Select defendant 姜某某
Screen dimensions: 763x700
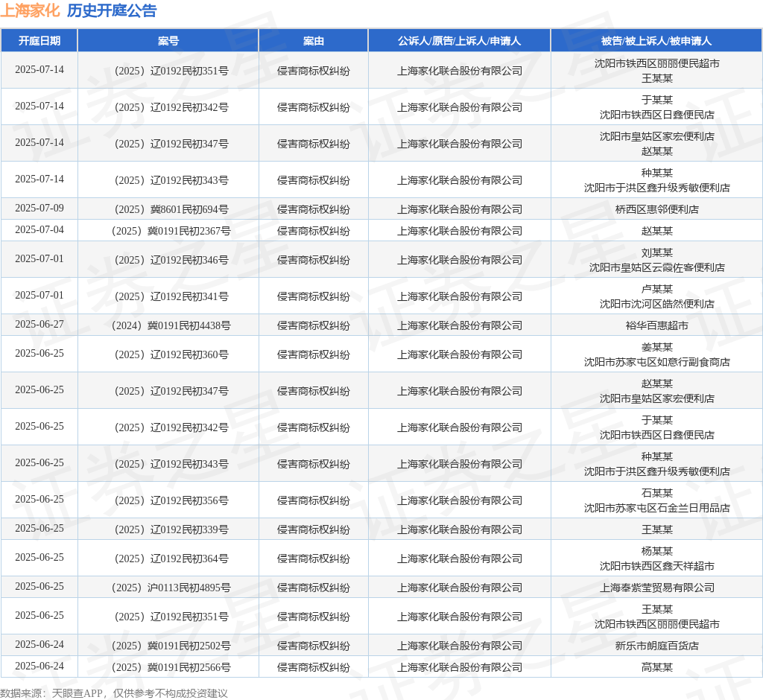pyautogui.click(x=656, y=347)
